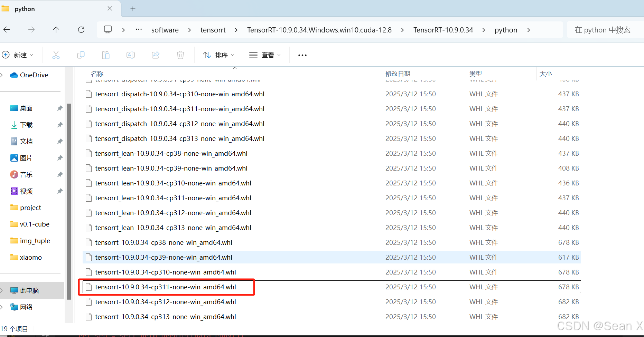This screenshot has width=644, height=337.
Task: Open 桌面 Desktop in sidebar
Action: (x=21, y=108)
